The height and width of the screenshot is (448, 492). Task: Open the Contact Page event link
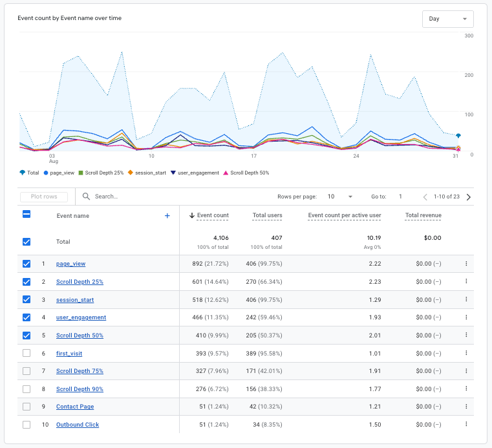(x=74, y=407)
